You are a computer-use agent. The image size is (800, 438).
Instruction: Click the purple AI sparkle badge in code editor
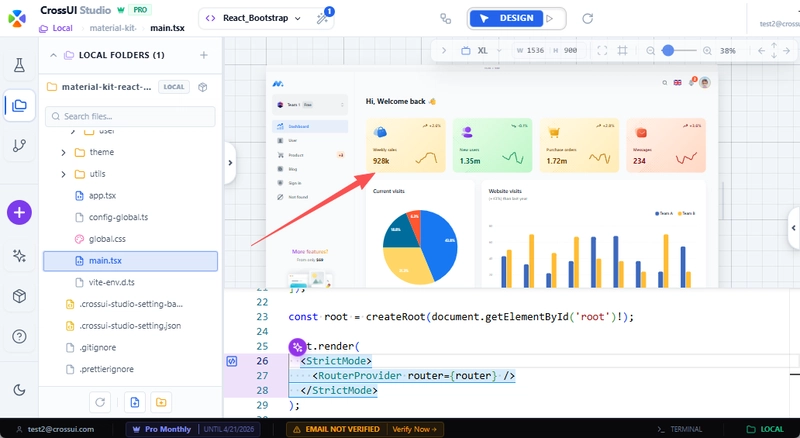tap(297, 347)
